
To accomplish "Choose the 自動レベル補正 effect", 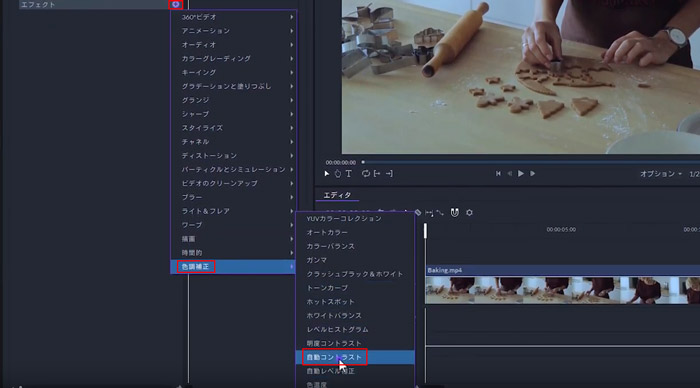I will [355, 371].
